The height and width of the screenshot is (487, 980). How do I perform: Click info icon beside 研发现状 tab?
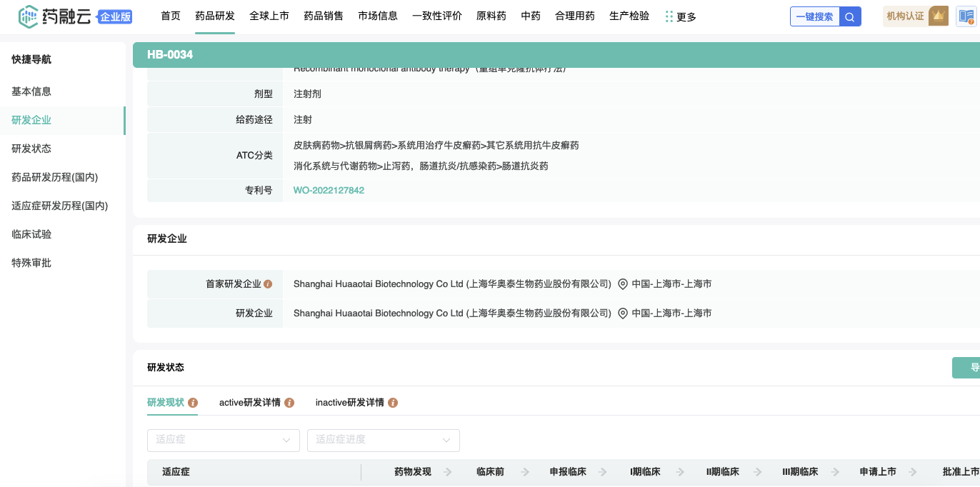click(x=193, y=403)
